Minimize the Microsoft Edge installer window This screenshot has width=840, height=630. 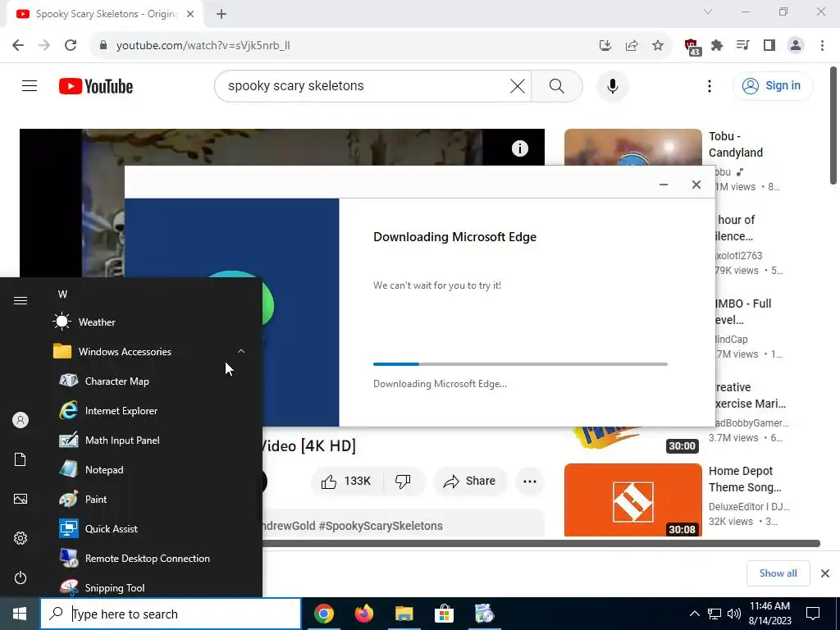tap(663, 185)
